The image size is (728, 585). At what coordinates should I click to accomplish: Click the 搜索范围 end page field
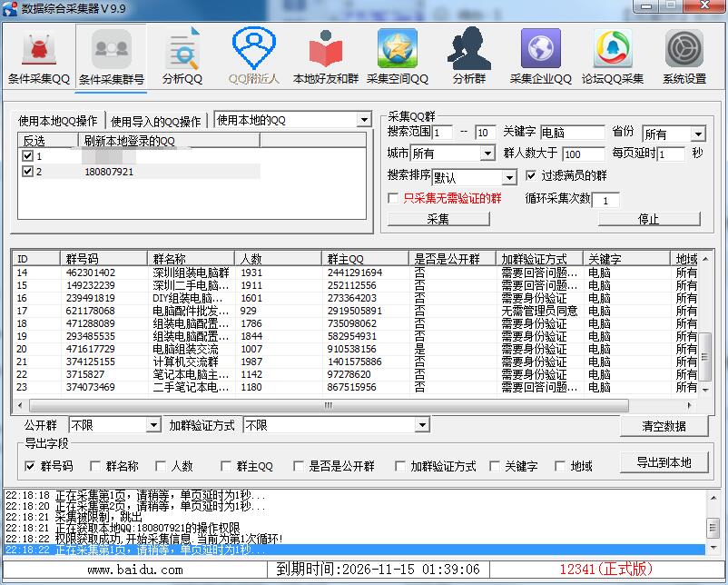(486, 133)
